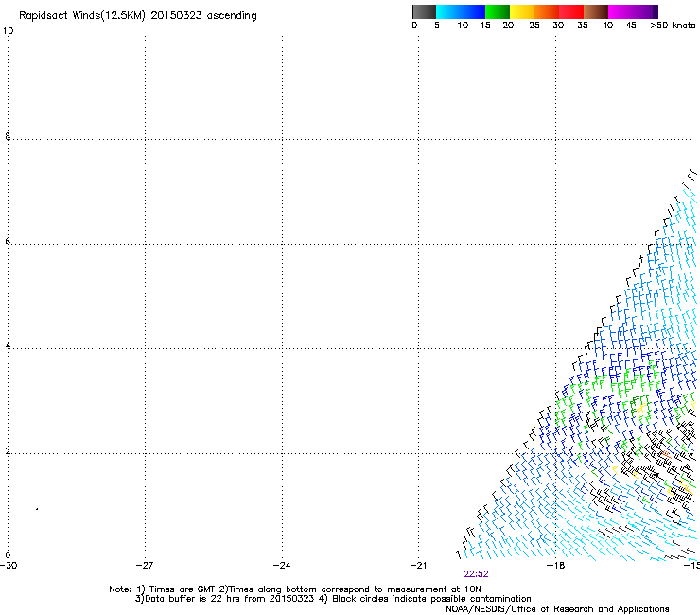Click the latitude 10 axis label
The height and width of the screenshot is (615, 700).
(8, 31)
